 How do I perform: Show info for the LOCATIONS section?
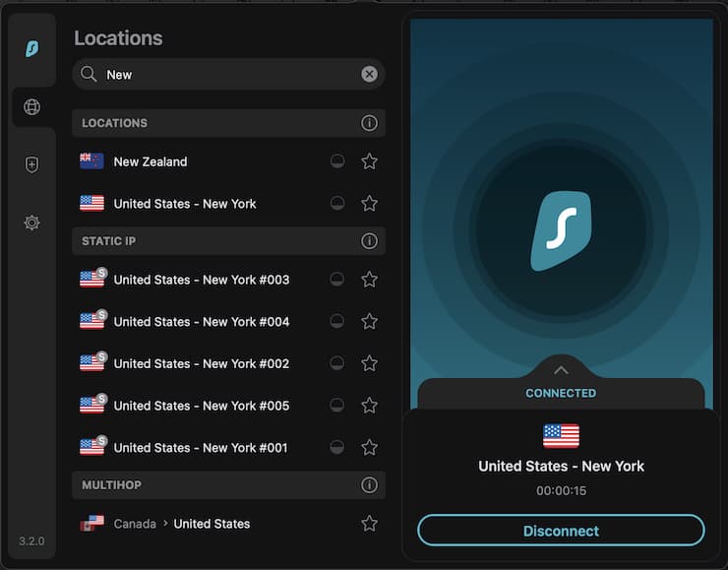pyautogui.click(x=369, y=123)
